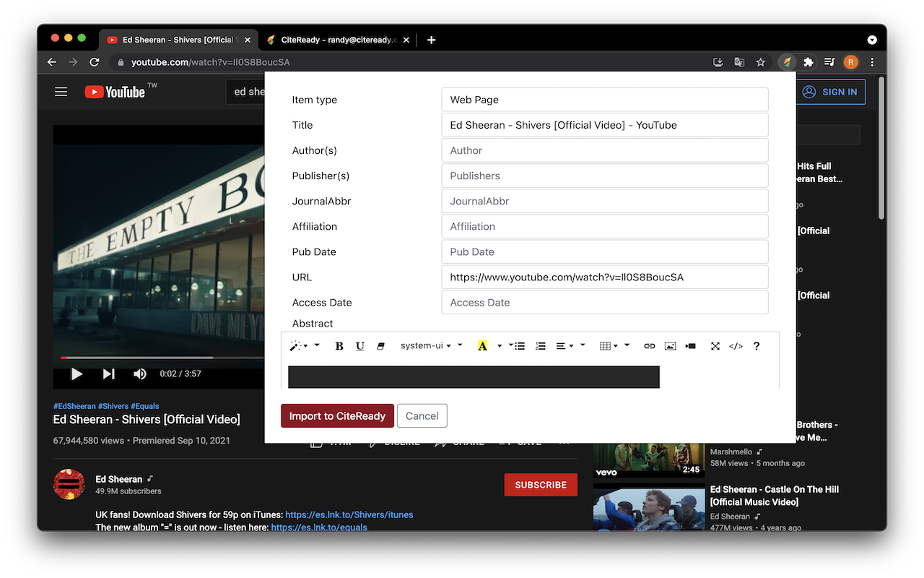Open the Ed Sheeran channel avatar
The image size is (924, 578).
point(69,484)
